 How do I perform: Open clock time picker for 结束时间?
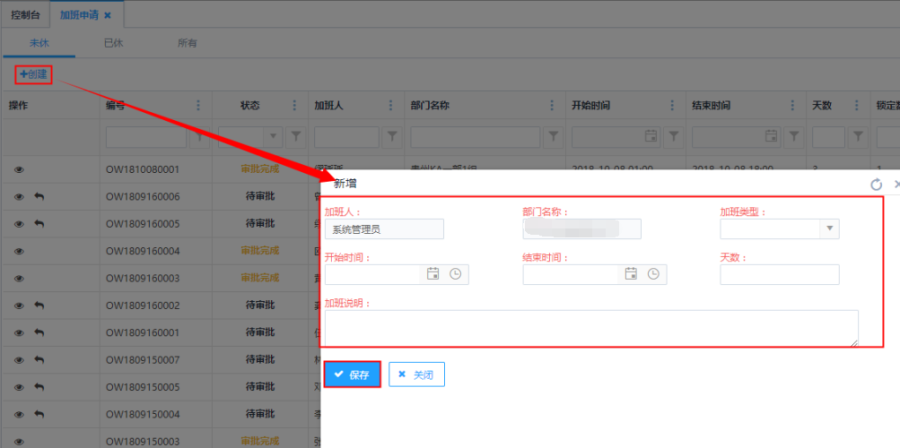click(653, 274)
